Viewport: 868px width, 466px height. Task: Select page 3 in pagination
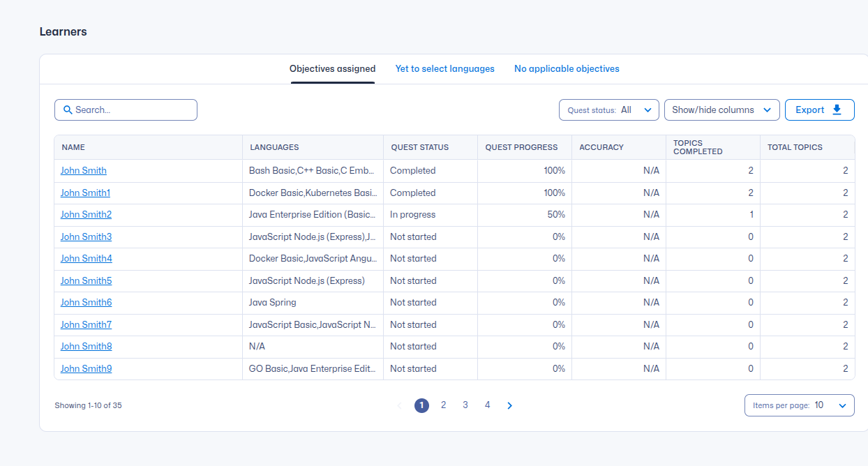[465, 405]
